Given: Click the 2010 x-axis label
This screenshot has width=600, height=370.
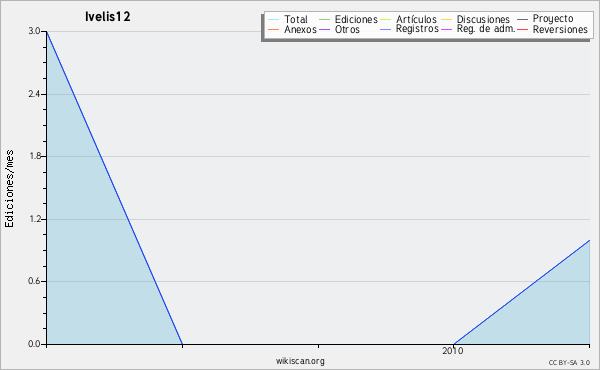Looking at the screenshot, I should 453,350.
